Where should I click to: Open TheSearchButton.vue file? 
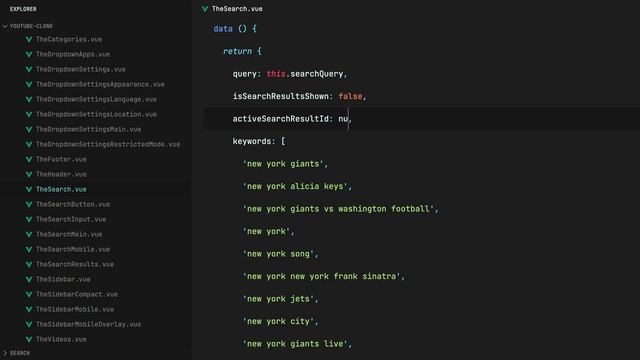coord(73,204)
